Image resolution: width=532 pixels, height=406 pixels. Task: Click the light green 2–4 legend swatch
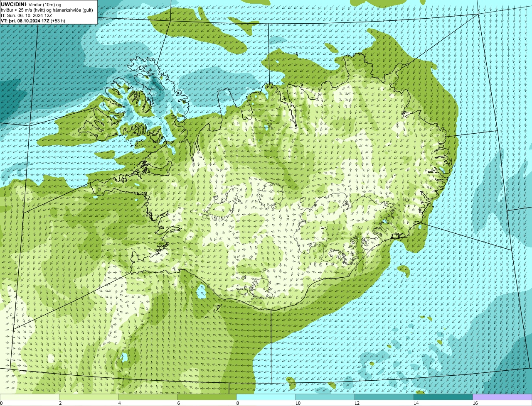[89, 397]
